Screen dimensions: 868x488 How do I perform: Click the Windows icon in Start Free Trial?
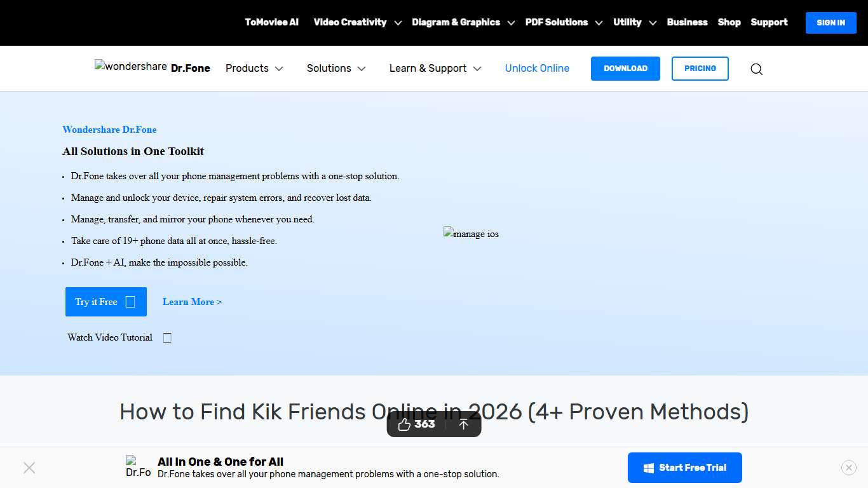tap(649, 467)
